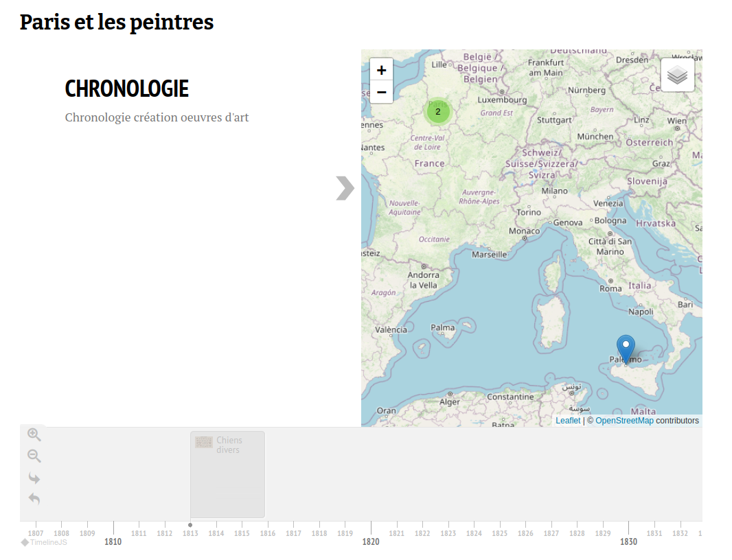Click the Alger label on map
Viewport: 732px width, 560px height.
[x=450, y=401]
